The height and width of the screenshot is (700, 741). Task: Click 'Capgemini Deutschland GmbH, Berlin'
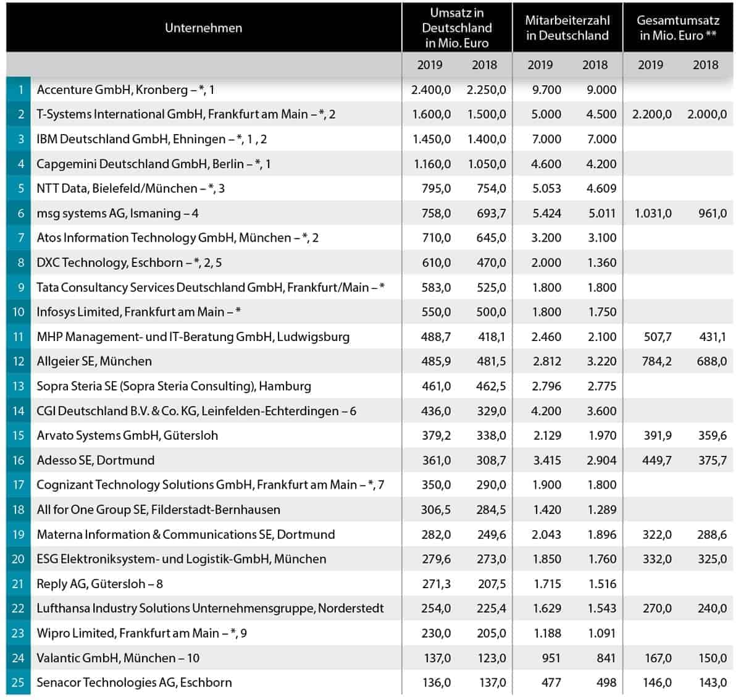pos(140,164)
